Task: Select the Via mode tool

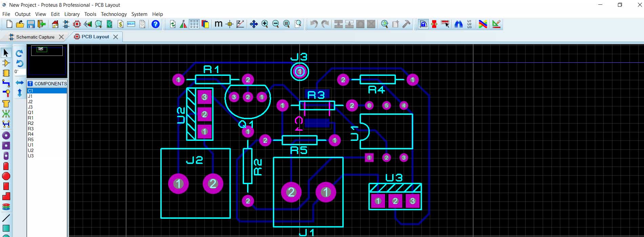Action: point(6,93)
